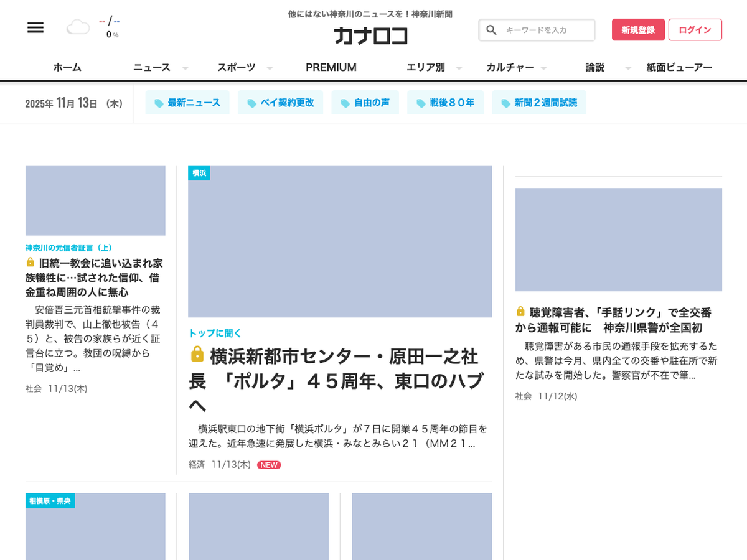The height and width of the screenshot is (560, 747).
Task: Focus the keyword search input field
Action: pyautogui.click(x=546, y=30)
